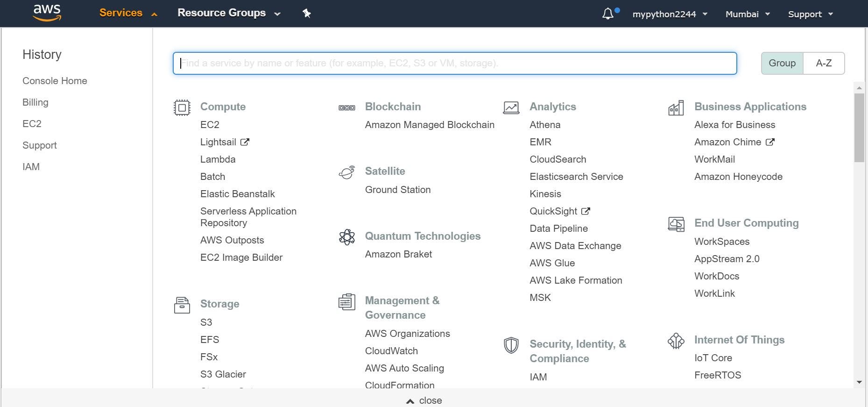Click the Business Applications icon
Screen dimensions: 868x407
click(676, 108)
